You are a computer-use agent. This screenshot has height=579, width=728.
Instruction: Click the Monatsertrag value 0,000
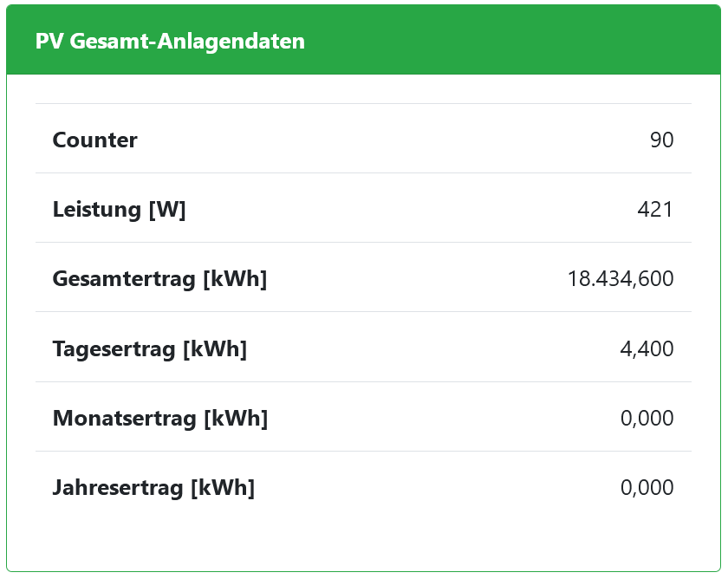647,418
